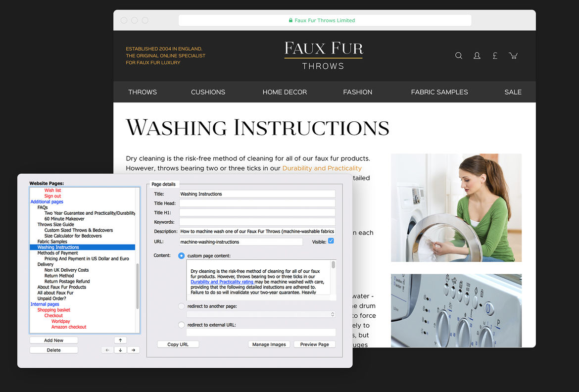
Task: Toggle the Visible checkbox
Action: (x=331, y=241)
